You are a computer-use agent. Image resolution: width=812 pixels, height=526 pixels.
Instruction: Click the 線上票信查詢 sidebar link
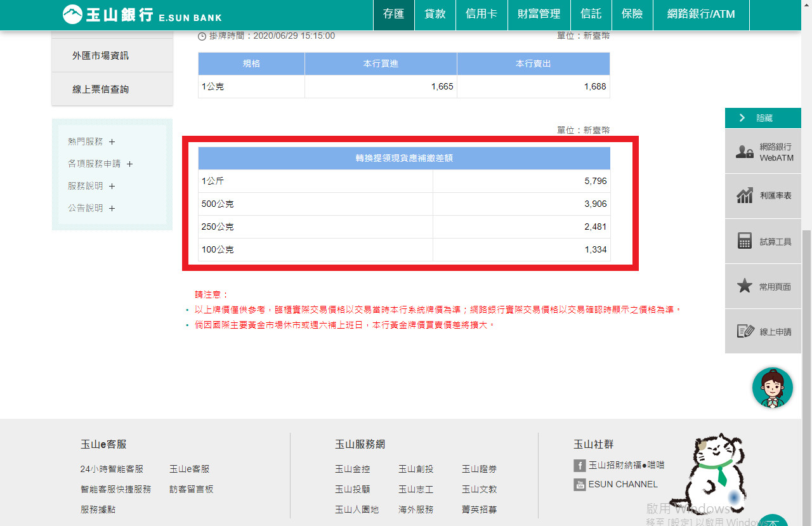(x=100, y=89)
